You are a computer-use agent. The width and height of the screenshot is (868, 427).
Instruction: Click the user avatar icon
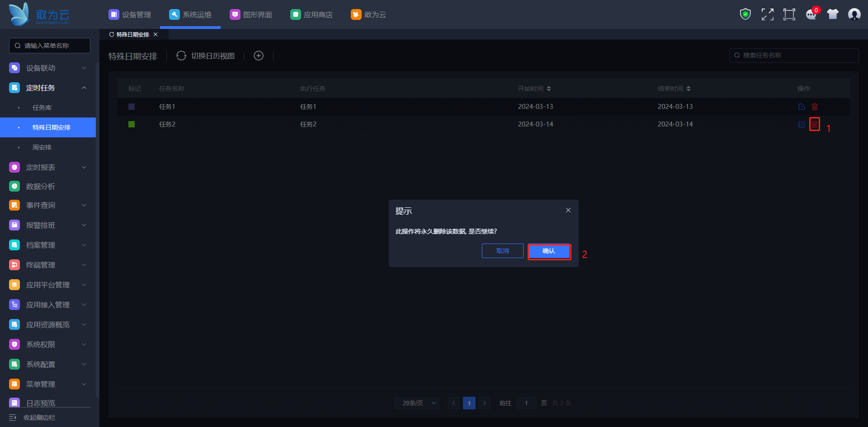pos(854,14)
